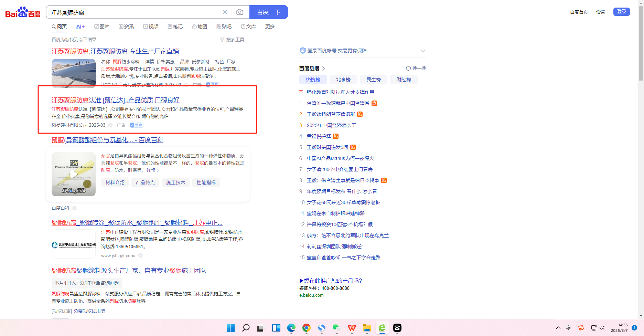Click the 换一换 refresh icon

408,68
